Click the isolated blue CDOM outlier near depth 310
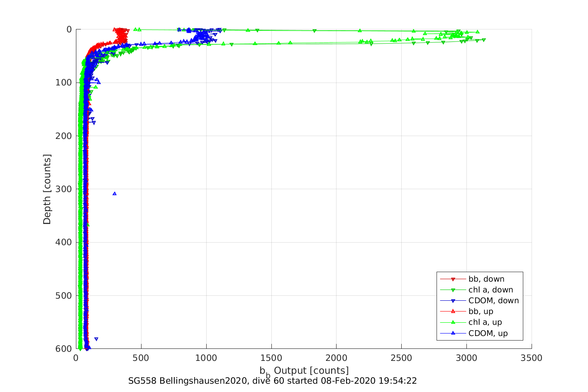The height and width of the screenshot is (392, 588). pos(115,194)
